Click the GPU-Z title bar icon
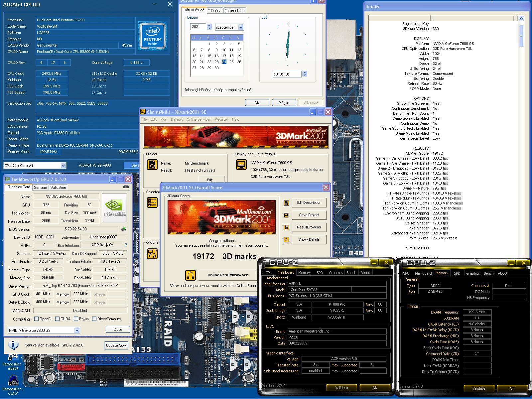Viewport: 532px width, 399px height. click(x=8, y=179)
